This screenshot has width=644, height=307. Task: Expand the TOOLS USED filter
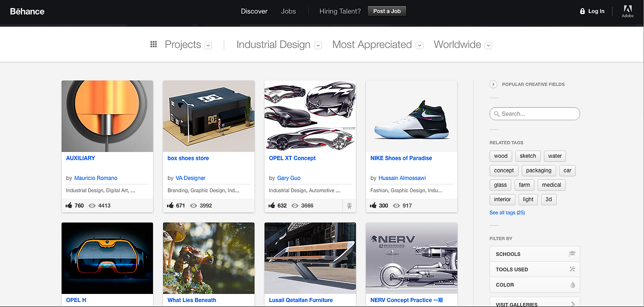(x=535, y=269)
